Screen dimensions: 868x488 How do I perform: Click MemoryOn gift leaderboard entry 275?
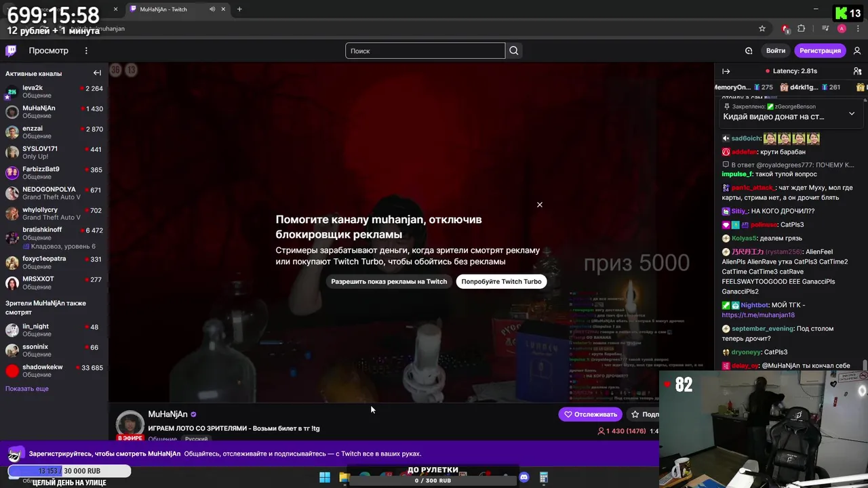click(x=744, y=87)
